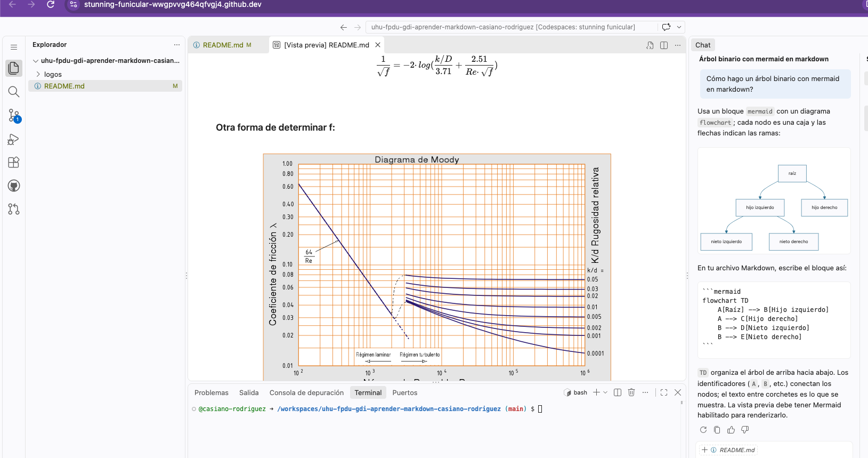The height and width of the screenshot is (458, 868).
Task: Open the GitHub view icon
Action: pyautogui.click(x=14, y=186)
